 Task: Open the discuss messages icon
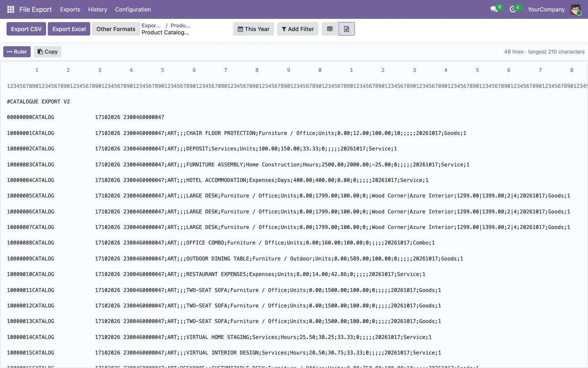[x=494, y=9]
